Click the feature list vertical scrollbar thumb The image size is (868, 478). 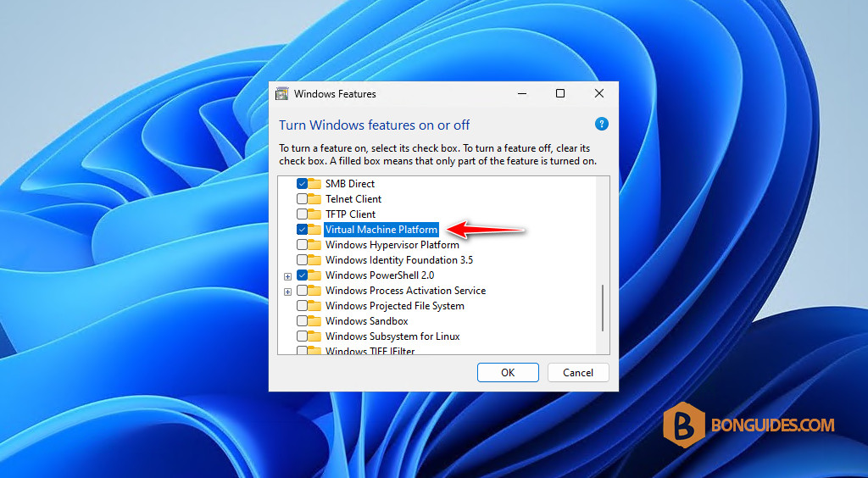pyautogui.click(x=603, y=308)
